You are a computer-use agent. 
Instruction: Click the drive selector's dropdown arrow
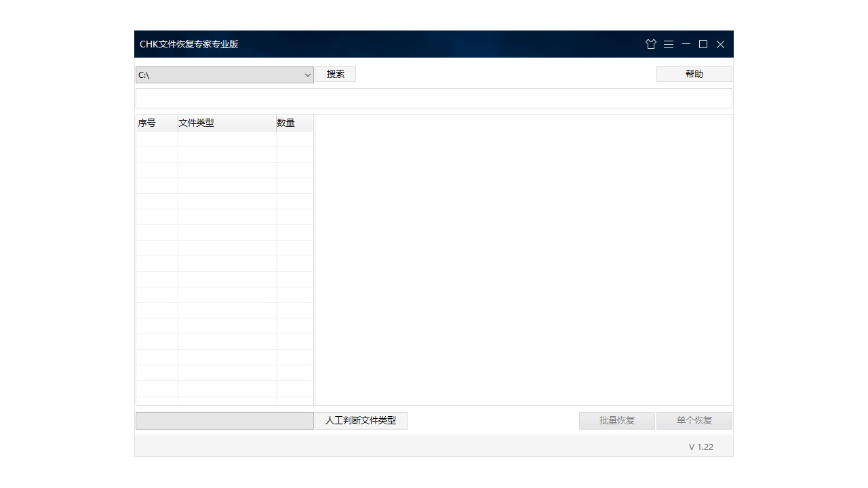[x=308, y=75]
